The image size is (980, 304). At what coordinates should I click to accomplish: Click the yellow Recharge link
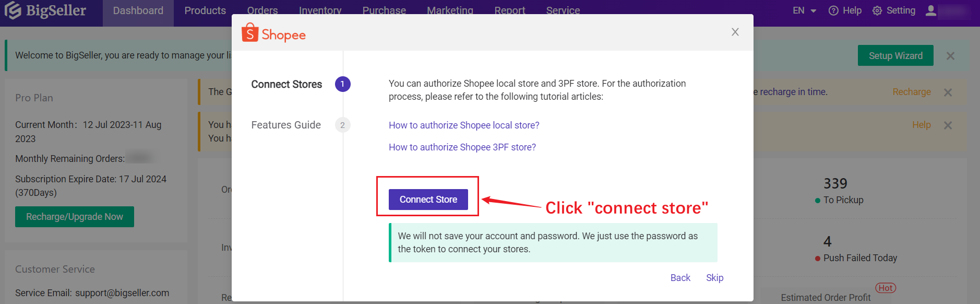(x=912, y=92)
